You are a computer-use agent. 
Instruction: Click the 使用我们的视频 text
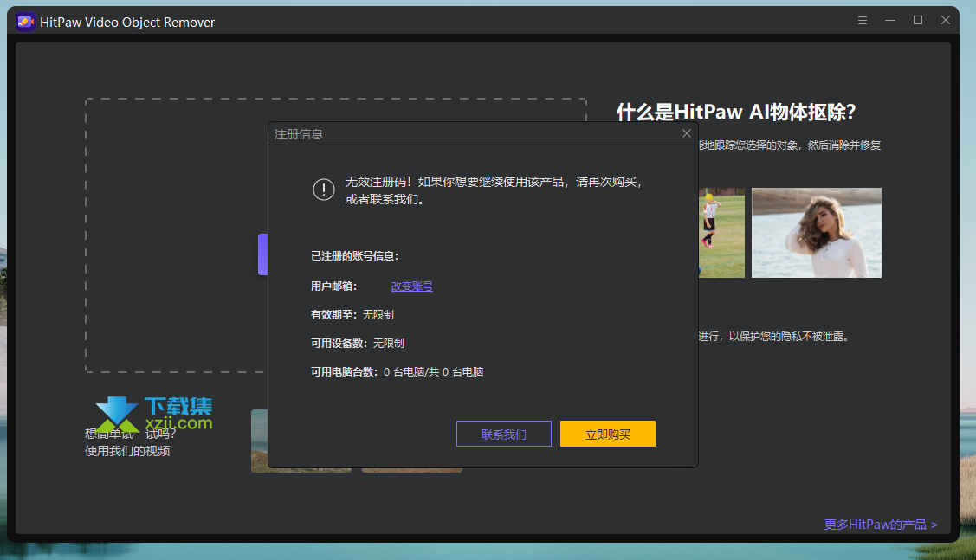pyautogui.click(x=127, y=451)
